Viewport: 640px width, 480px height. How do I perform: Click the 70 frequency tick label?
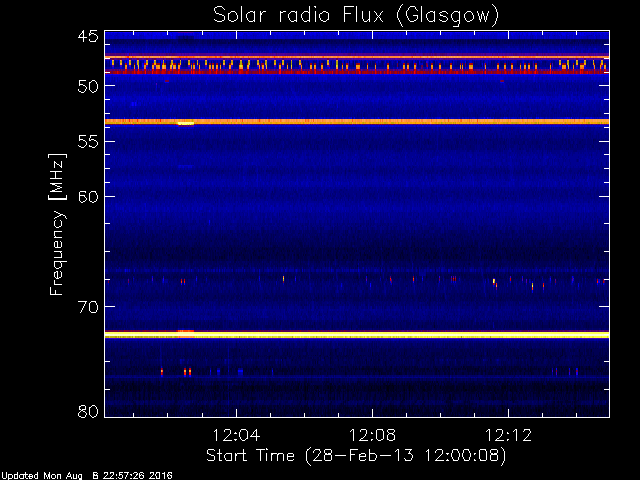coord(88,307)
